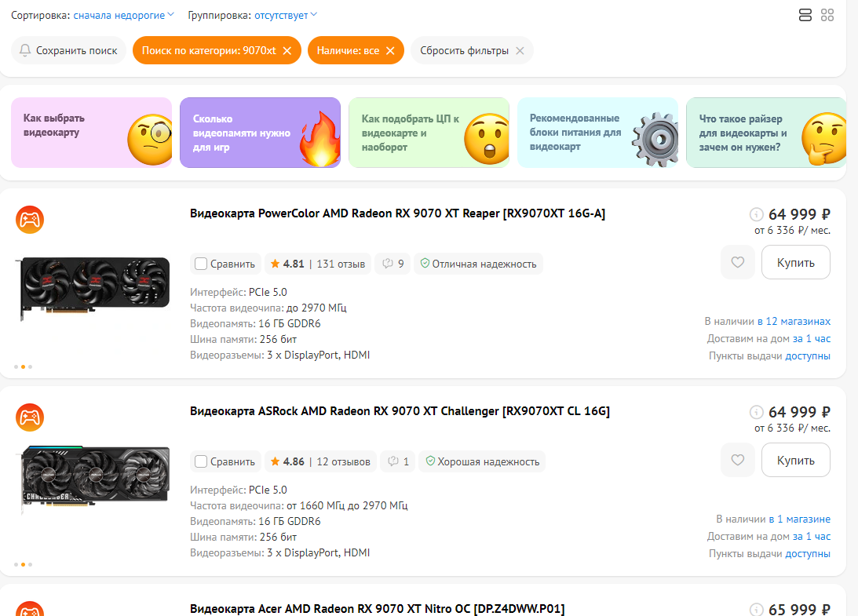Open 'Как выбрать видеокарту' guide card

pos(91,133)
